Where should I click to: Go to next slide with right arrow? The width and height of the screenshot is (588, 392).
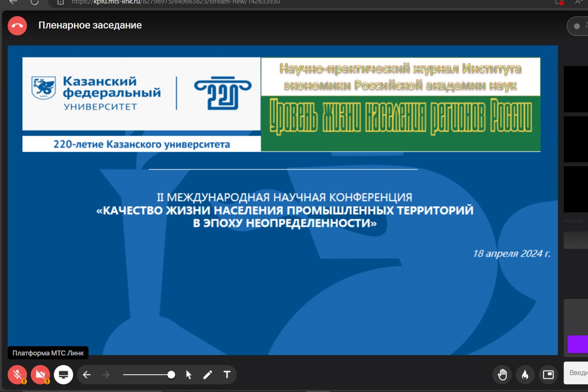coord(106,375)
